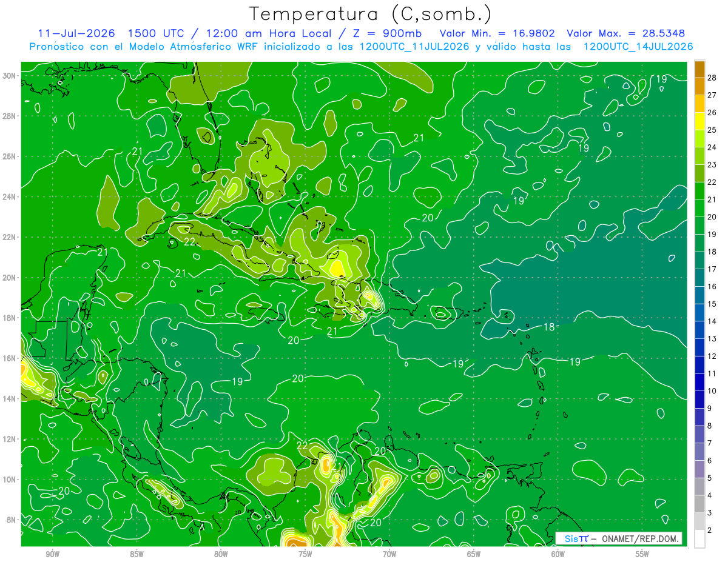This screenshot has height=562, width=728.
Task: Click the legend scale label 28
Action: (x=712, y=78)
